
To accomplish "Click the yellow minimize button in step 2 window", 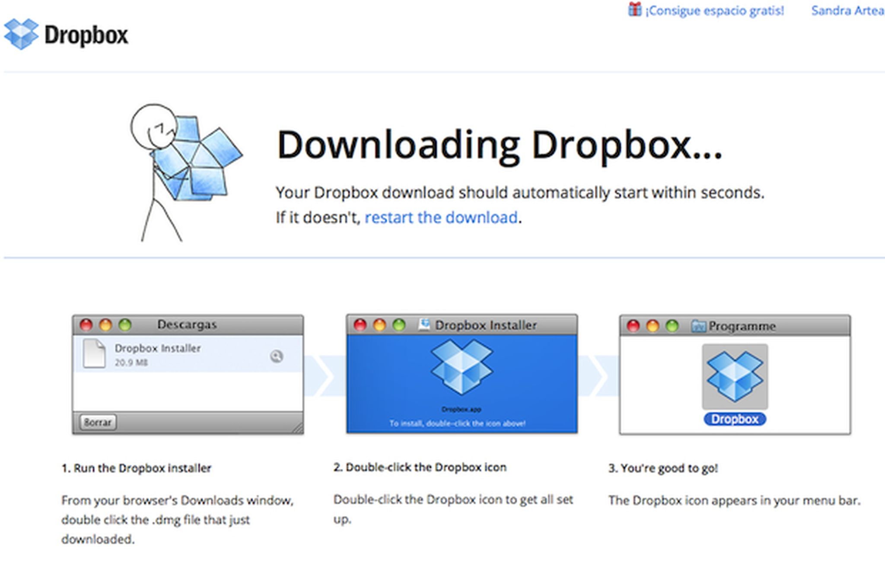I will 379,325.
